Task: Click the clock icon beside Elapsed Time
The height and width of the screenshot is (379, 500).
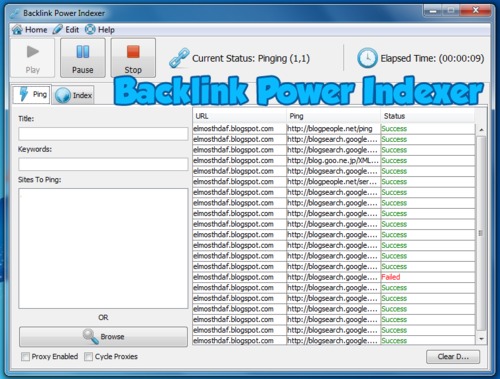Action: [367, 58]
